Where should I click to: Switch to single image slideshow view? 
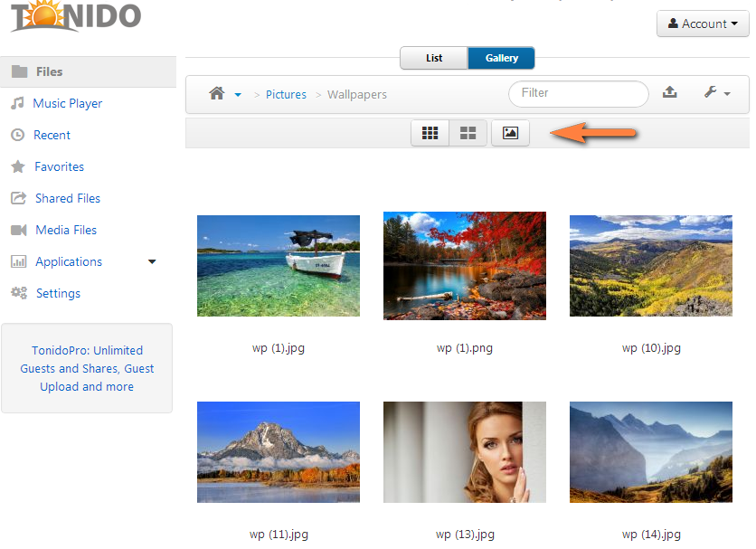point(510,133)
